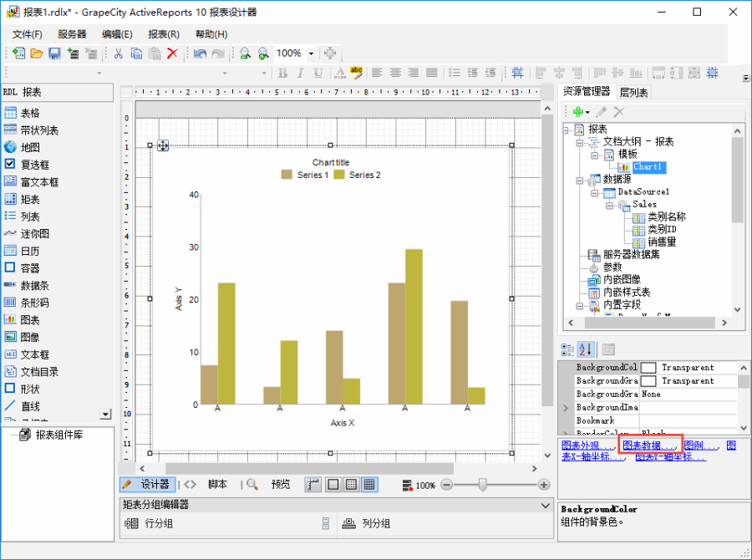Select the 销售量 field in tree

662,242
